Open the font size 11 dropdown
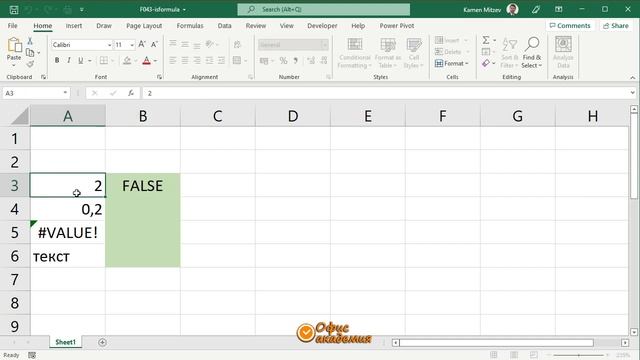 click(x=132, y=45)
